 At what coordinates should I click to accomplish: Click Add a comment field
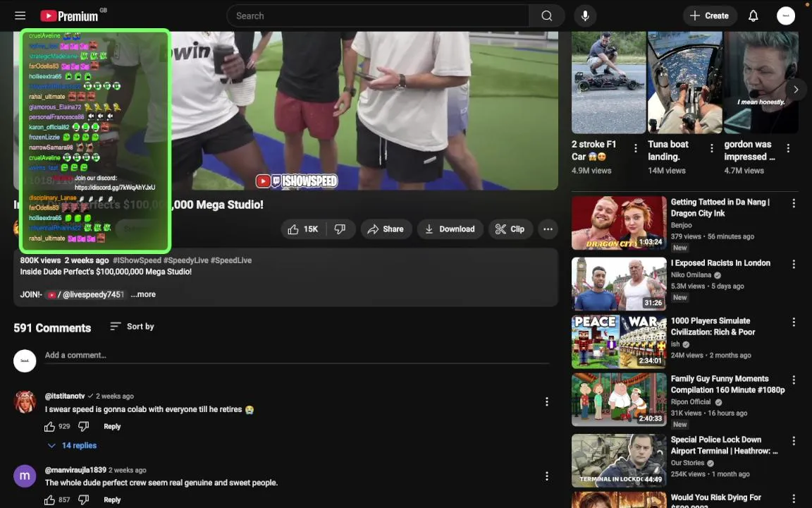click(x=297, y=355)
